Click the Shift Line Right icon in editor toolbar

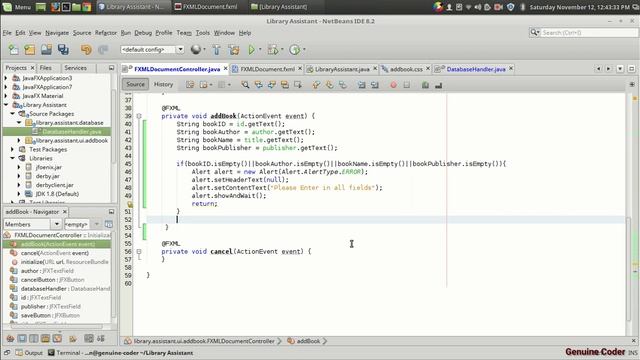pos(375,85)
